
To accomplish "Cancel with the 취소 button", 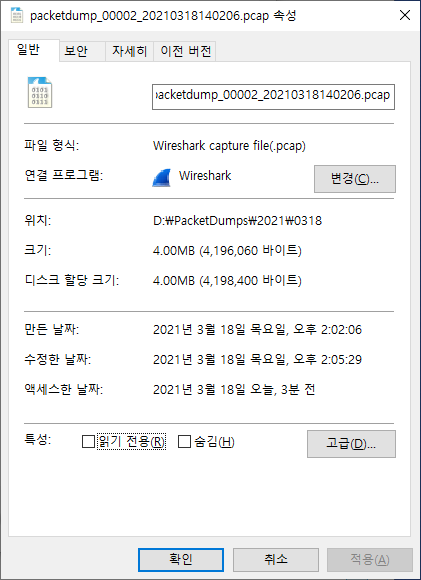I will [276, 559].
